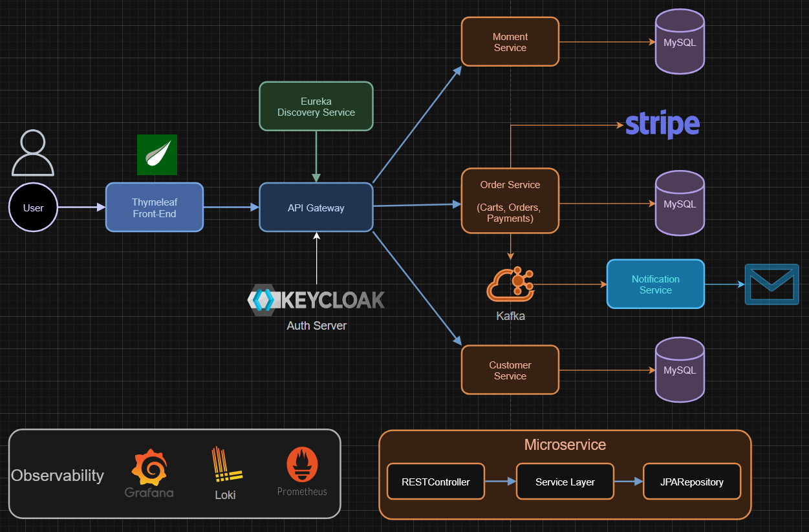Click the Kafka text label

pos(511,316)
